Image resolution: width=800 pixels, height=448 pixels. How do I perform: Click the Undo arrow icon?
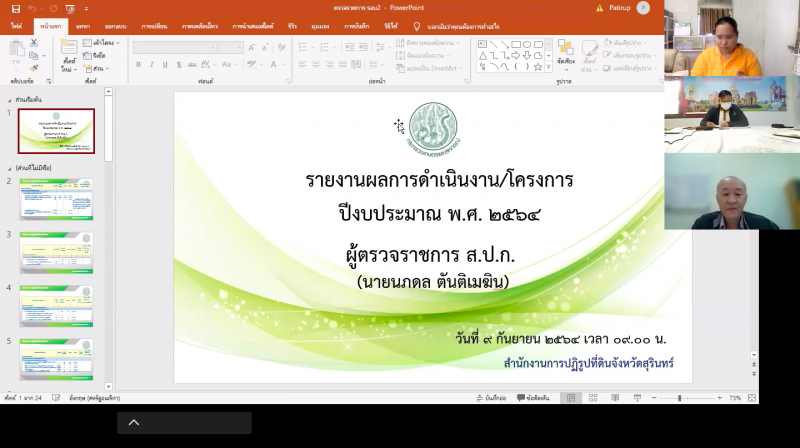(33, 9)
